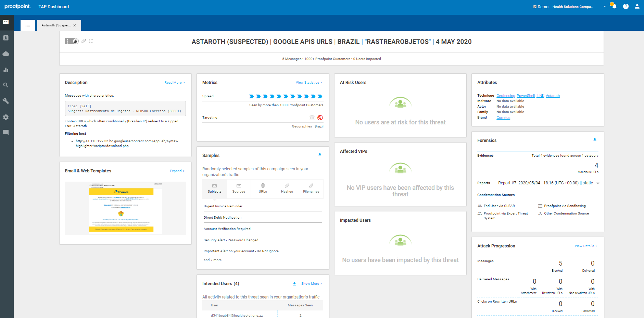Click the attachment paperclip icon in header

[x=84, y=41]
